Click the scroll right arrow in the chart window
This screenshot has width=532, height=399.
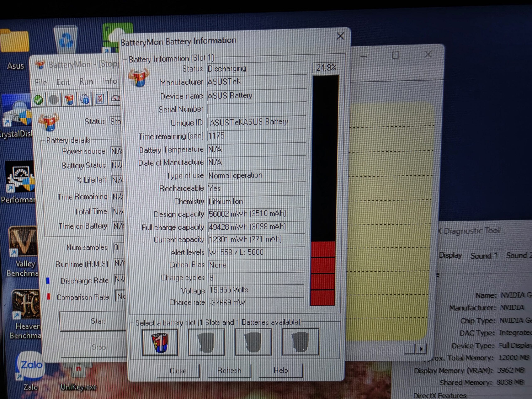(x=421, y=349)
